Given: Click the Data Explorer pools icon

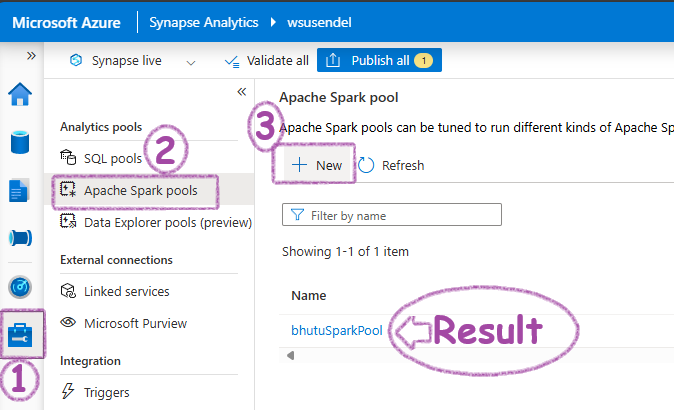Looking at the screenshot, I should [68, 221].
